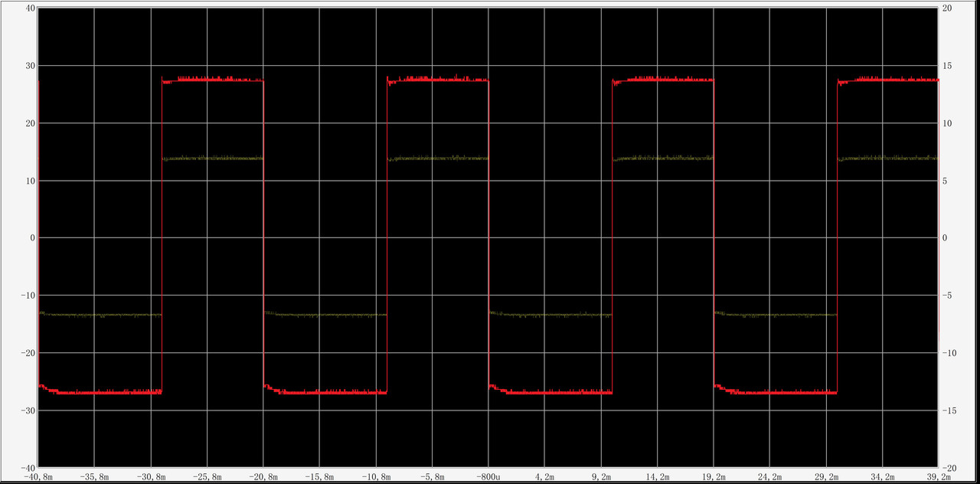Select the -15,8m time label
Viewport: 980px width, 484px height.
(319, 476)
